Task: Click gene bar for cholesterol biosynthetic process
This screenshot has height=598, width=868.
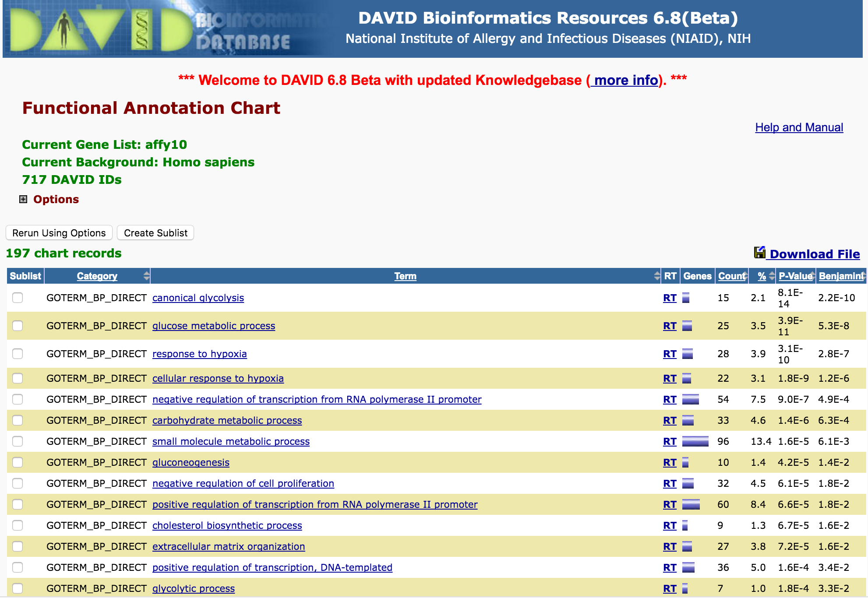Action: point(685,525)
